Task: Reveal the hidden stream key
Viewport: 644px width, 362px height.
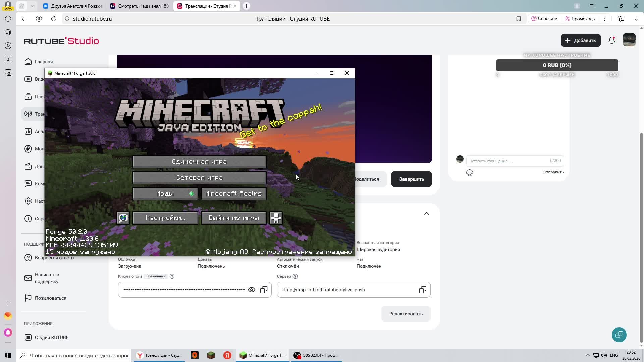Action: click(x=251, y=290)
